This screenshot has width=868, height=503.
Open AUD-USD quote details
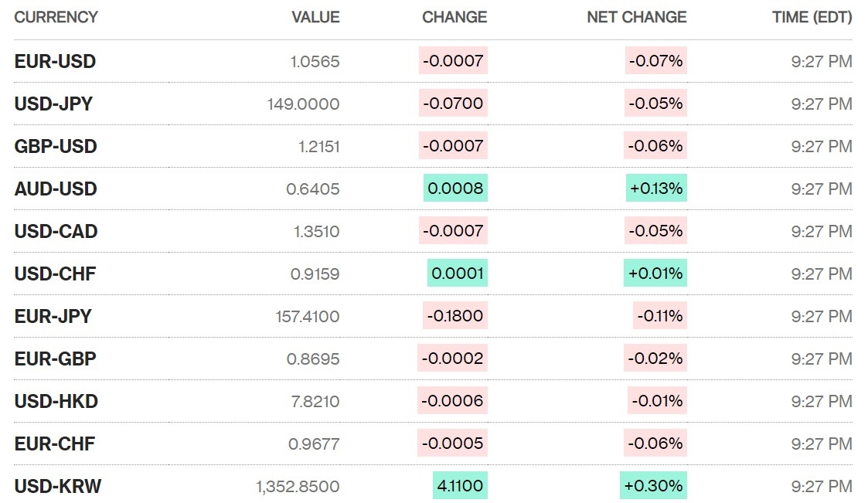coord(56,189)
